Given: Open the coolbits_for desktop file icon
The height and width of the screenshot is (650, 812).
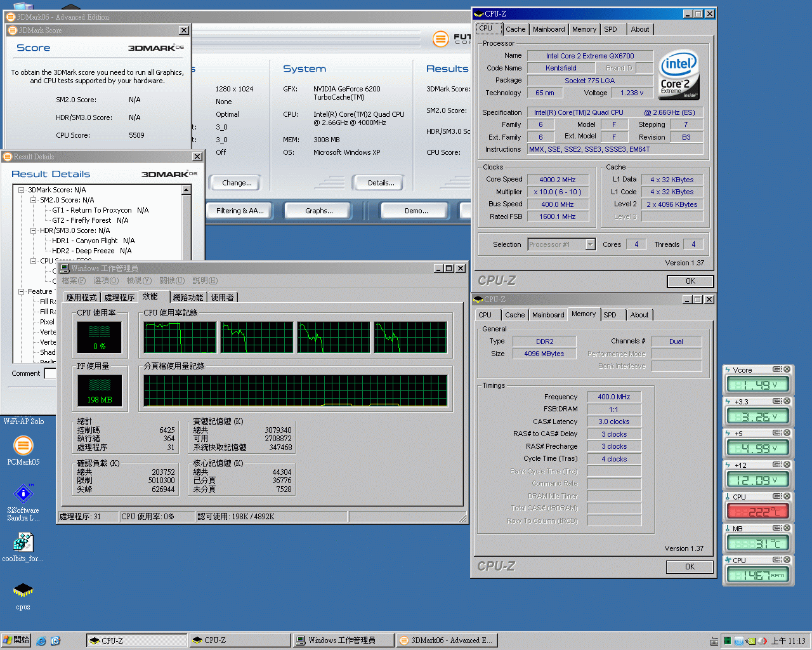Looking at the screenshot, I should coord(23,542).
